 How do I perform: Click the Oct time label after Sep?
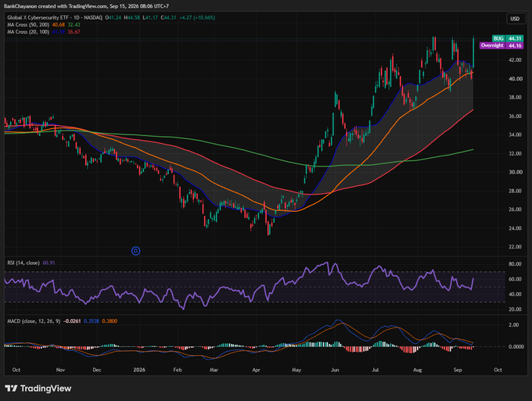498,370
